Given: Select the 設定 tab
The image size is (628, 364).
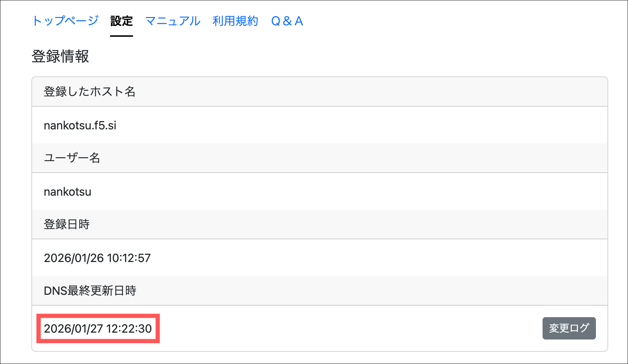Looking at the screenshot, I should point(121,21).
